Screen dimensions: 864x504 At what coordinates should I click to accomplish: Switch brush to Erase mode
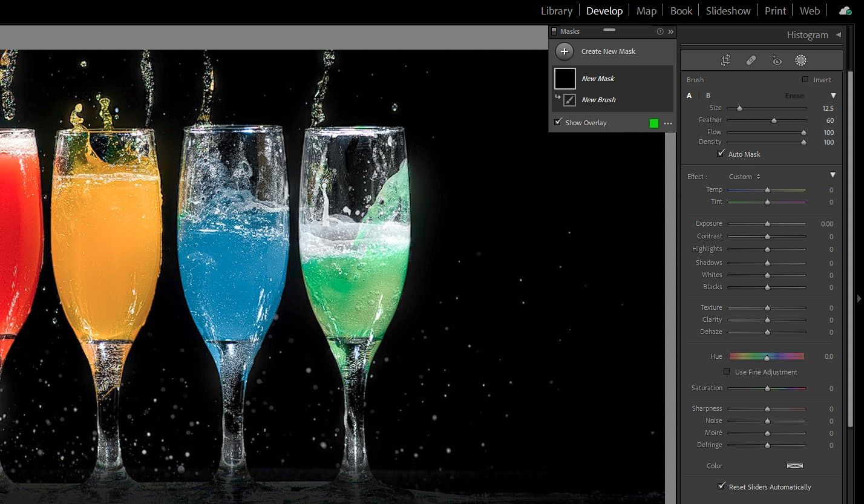pos(794,96)
